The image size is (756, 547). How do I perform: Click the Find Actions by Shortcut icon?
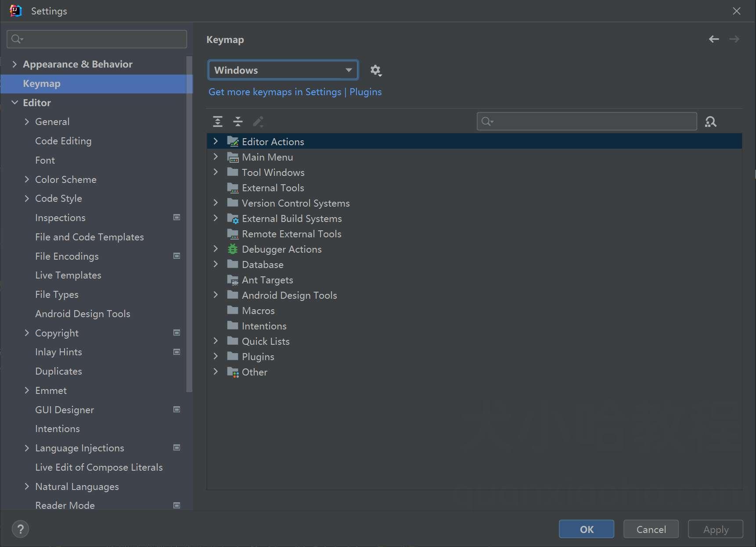point(710,122)
